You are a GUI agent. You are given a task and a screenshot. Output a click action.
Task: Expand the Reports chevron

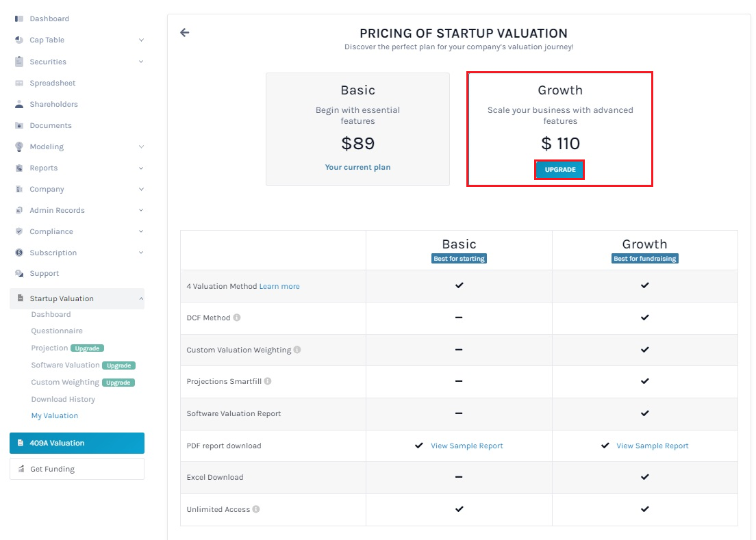[x=141, y=168]
